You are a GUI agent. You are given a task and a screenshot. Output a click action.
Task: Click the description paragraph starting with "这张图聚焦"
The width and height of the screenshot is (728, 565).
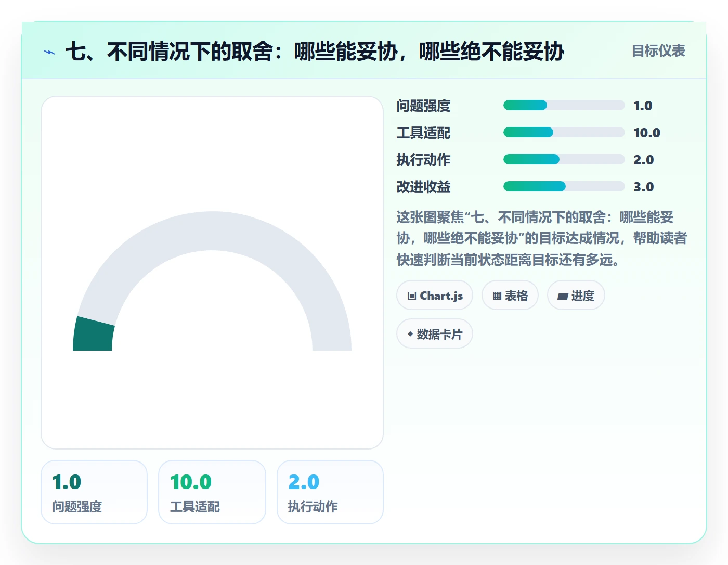pyautogui.click(x=542, y=238)
